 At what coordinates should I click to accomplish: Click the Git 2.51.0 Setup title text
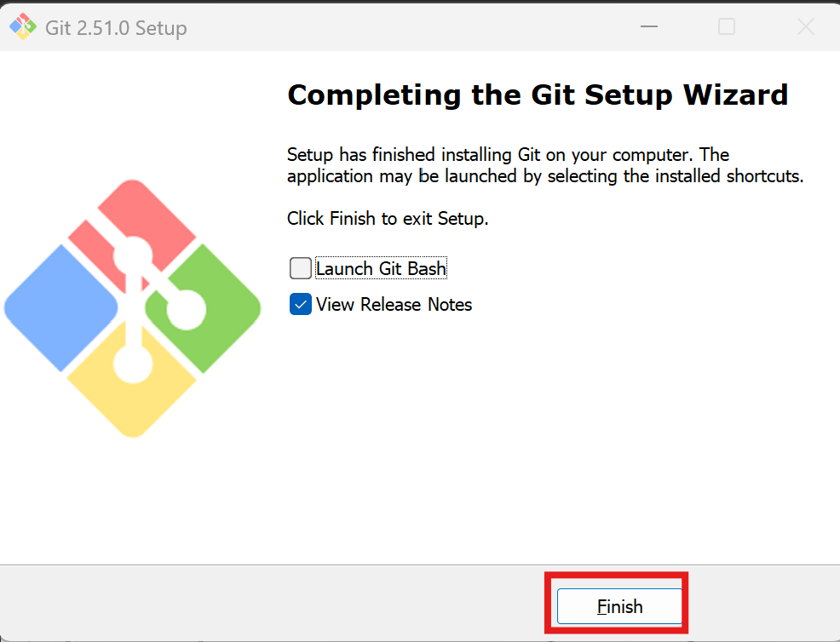(x=116, y=28)
